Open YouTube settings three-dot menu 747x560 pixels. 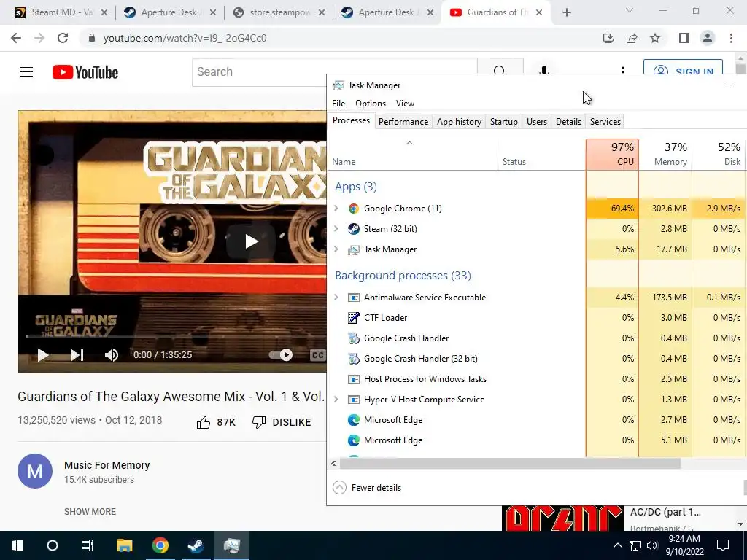pyautogui.click(x=623, y=71)
